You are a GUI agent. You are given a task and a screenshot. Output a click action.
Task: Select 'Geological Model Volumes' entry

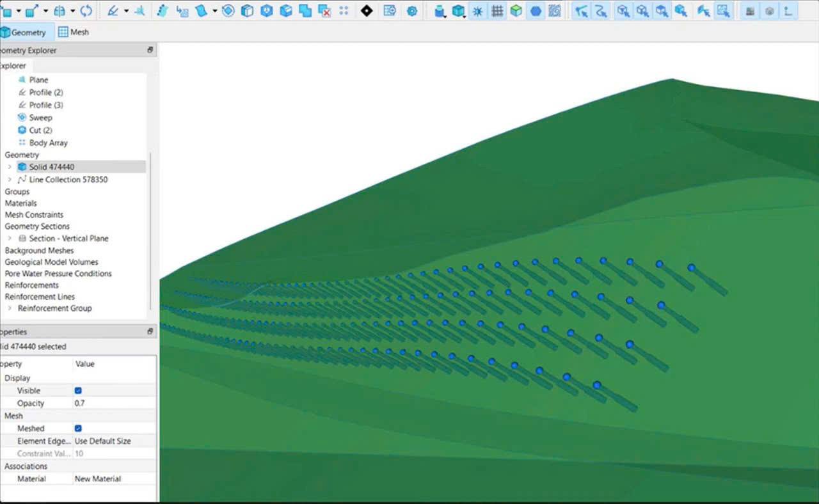(51, 262)
